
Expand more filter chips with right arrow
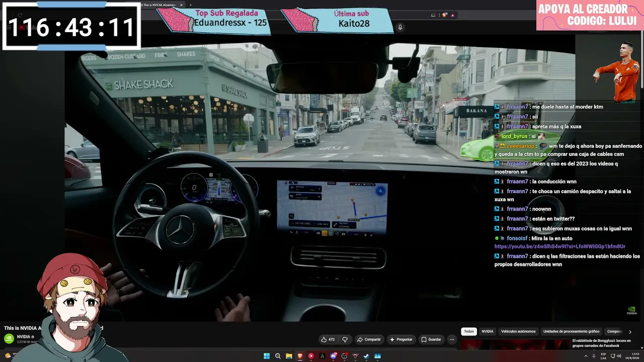click(630, 332)
